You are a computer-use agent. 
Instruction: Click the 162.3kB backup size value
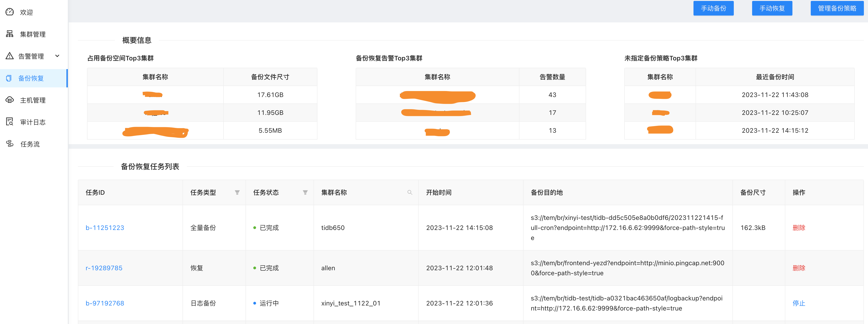point(753,228)
